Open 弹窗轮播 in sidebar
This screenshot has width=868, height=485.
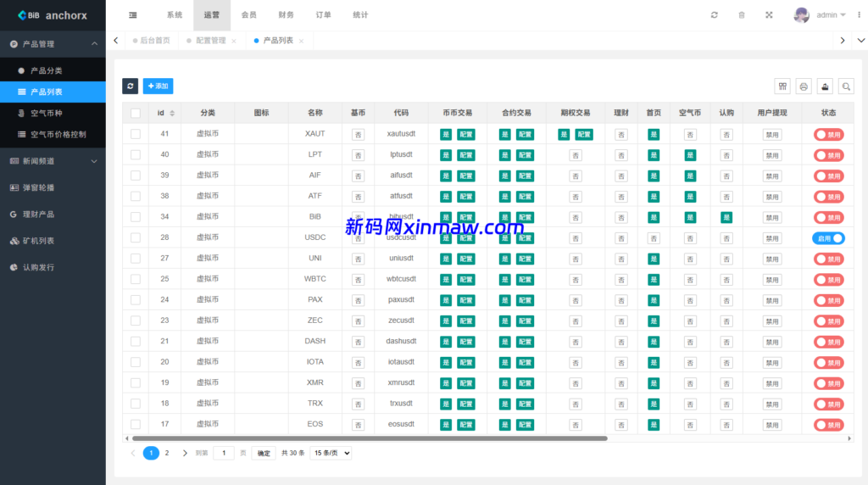click(53, 187)
